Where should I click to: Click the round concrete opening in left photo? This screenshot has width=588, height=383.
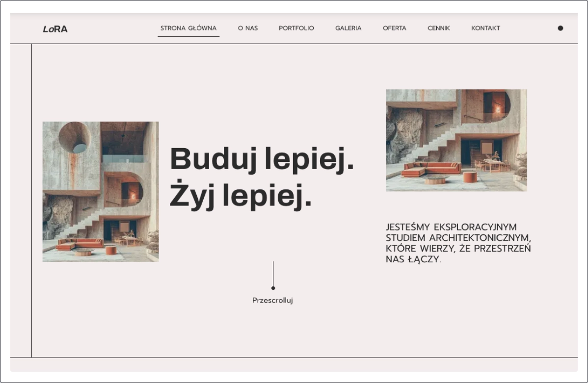coord(75,137)
